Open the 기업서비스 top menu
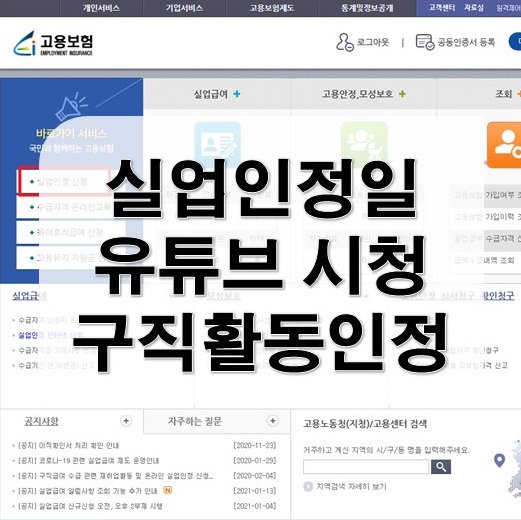 184,8
